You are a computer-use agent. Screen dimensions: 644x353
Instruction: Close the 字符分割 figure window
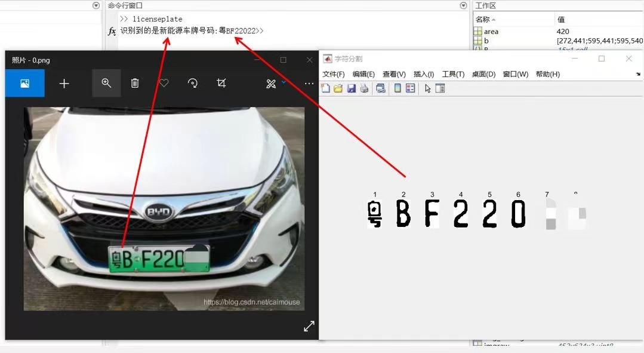[x=629, y=59]
